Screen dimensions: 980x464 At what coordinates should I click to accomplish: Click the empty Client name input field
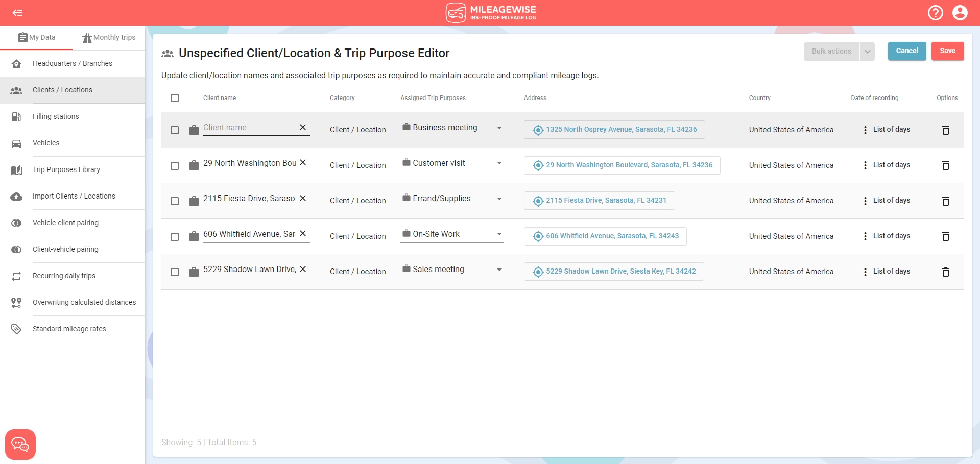(248, 128)
